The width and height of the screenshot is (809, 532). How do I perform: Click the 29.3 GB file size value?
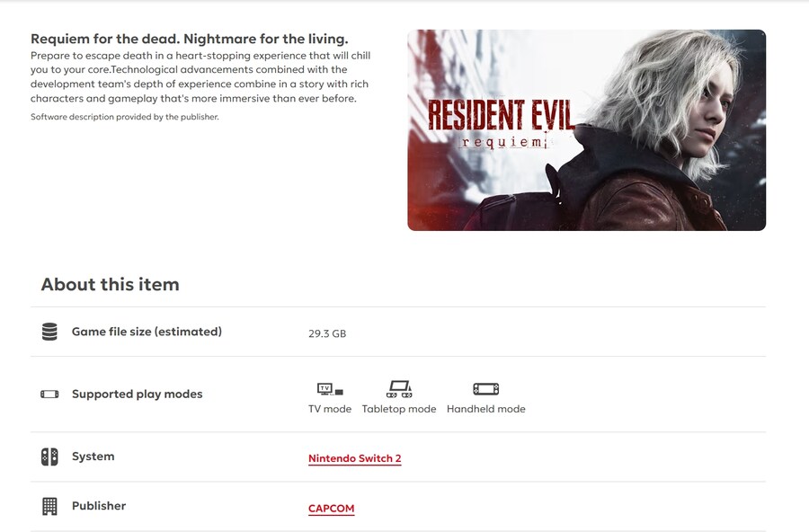click(327, 334)
